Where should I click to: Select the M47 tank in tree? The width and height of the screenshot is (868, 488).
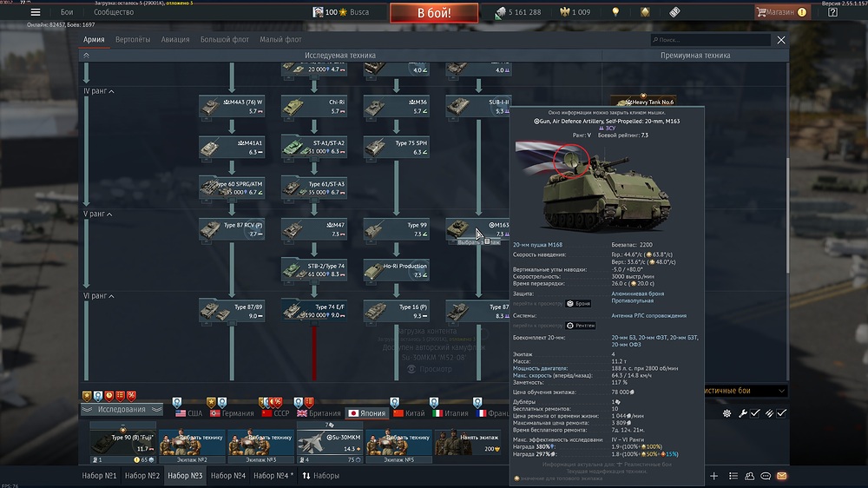(x=314, y=228)
